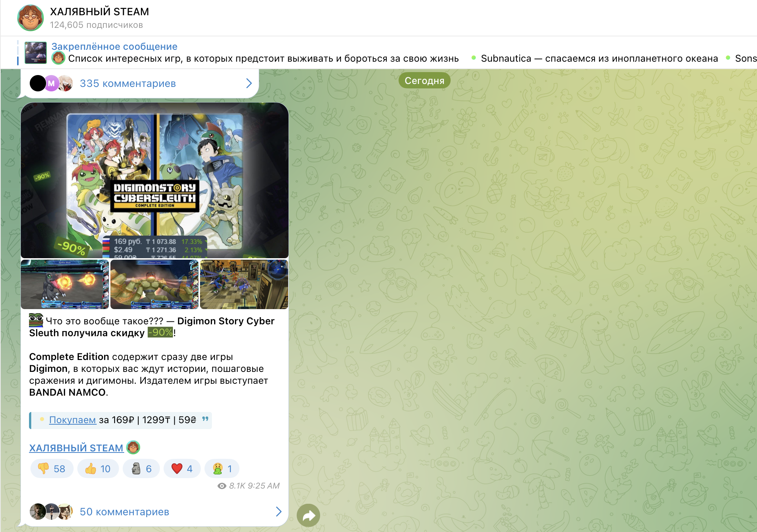Screen dimensions: 757x532
Task: Toggle the thumbs up reaction with 10
Action: pos(98,468)
